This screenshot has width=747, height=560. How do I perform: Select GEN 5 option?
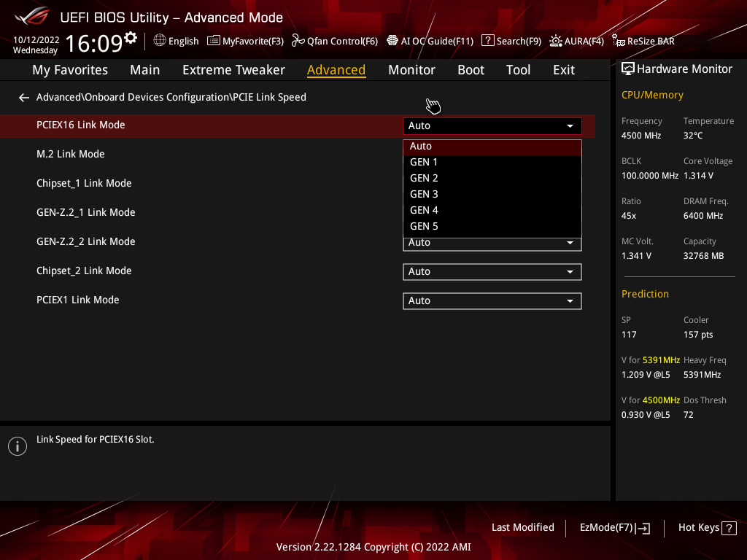pyautogui.click(x=492, y=227)
